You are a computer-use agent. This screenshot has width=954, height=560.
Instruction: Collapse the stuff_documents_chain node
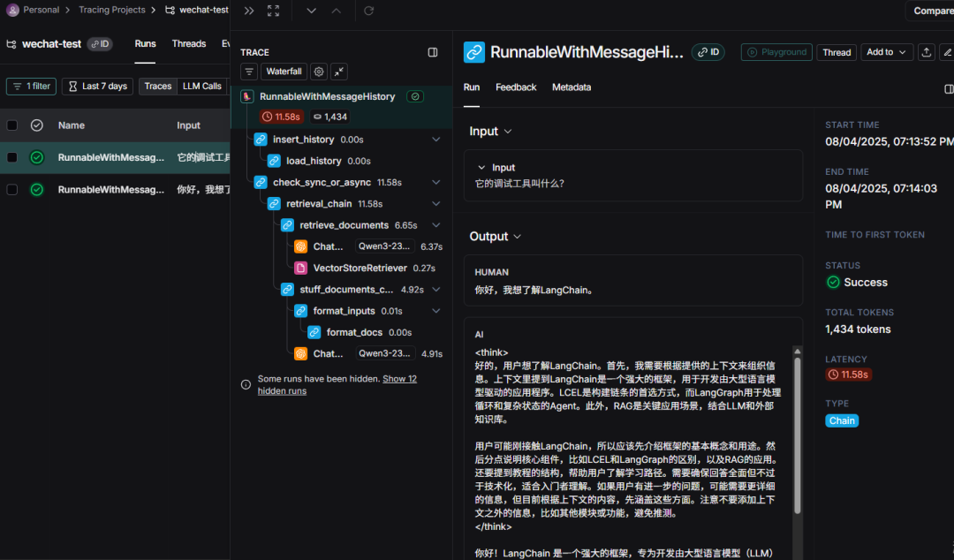436,289
